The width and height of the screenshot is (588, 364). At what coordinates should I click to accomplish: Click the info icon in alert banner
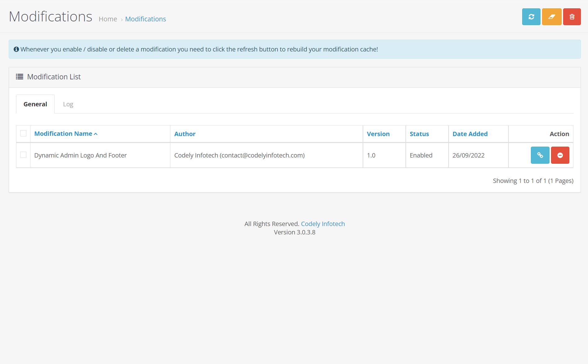click(16, 49)
